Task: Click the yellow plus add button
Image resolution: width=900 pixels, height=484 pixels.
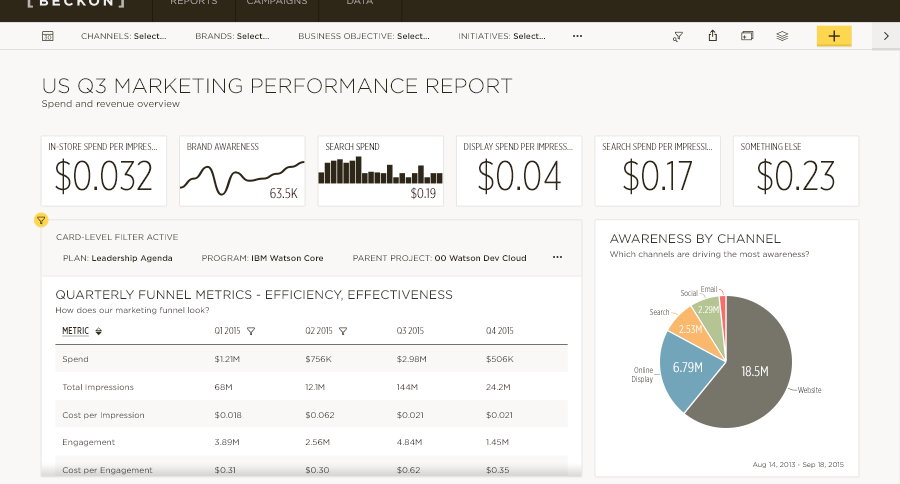Action: pyautogui.click(x=834, y=36)
